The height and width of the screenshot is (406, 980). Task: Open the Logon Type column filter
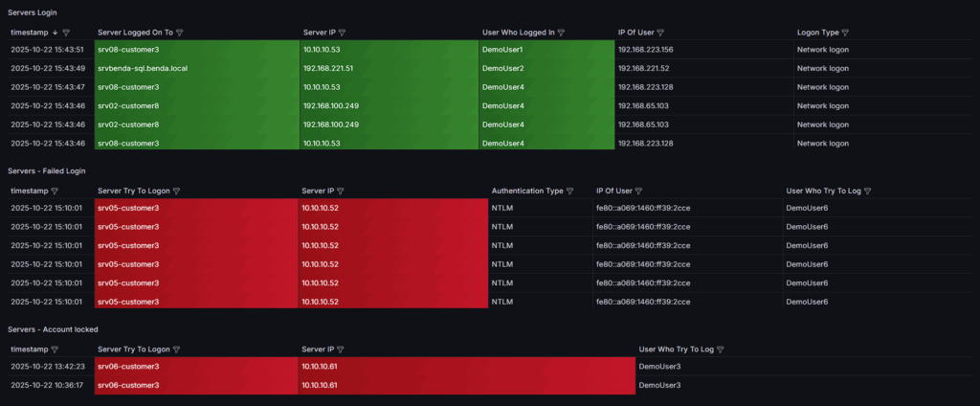pyautogui.click(x=845, y=32)
